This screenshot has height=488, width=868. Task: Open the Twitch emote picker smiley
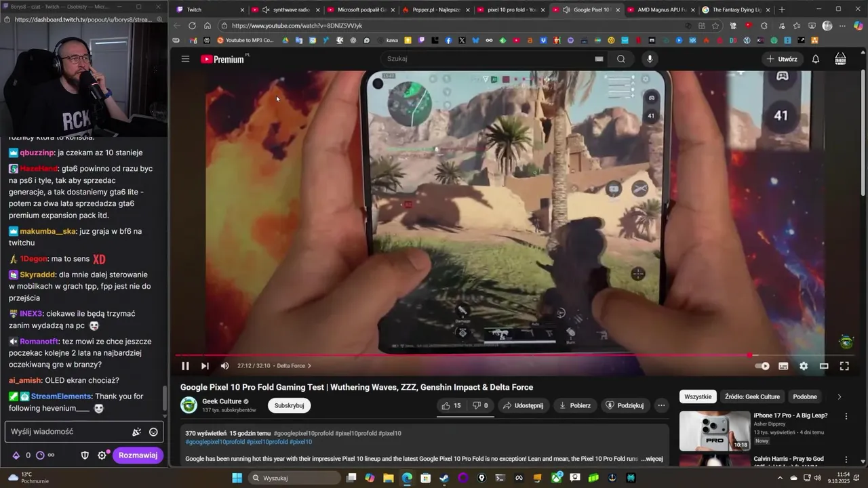click(x=153, y=432)
